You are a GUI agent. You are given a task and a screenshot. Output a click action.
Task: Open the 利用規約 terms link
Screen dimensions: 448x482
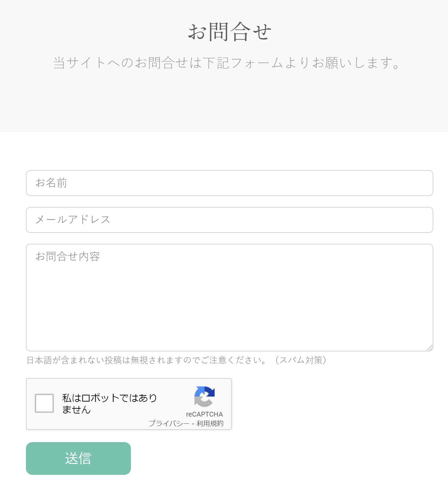point(210,423)
